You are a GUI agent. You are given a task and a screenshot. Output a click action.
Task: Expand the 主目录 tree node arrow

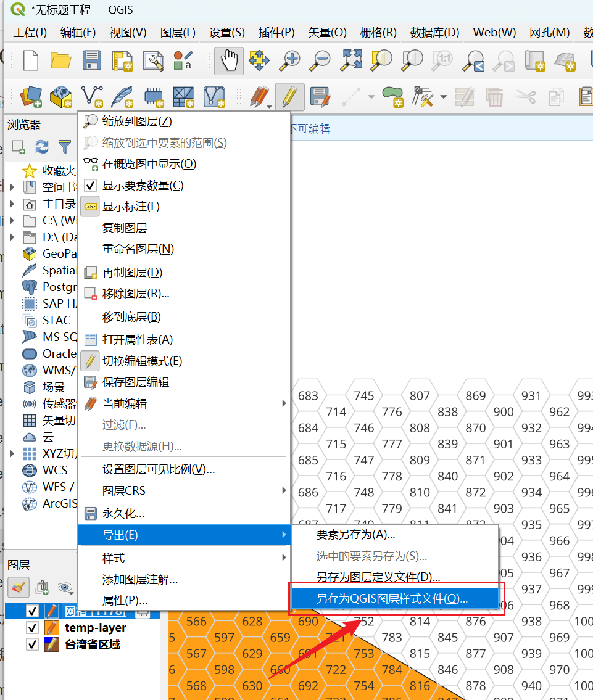[12, 204]
